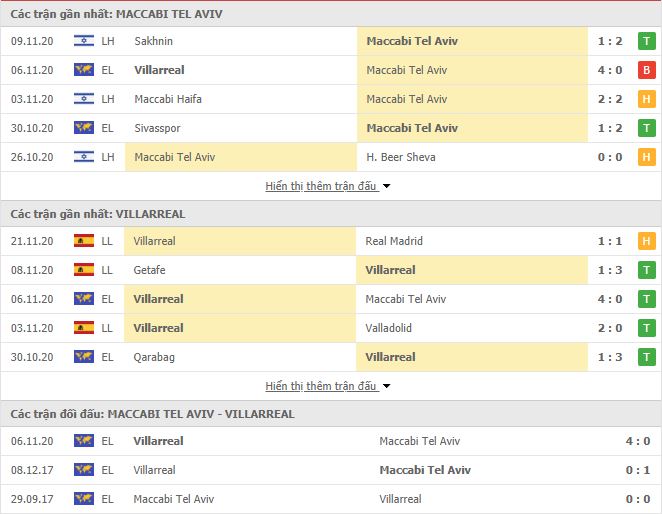Image resolution: width=662 pixels, height=514 pixels.
Task: Expand more Maccabi Tel Aviv matches
Action: [321, 186]
